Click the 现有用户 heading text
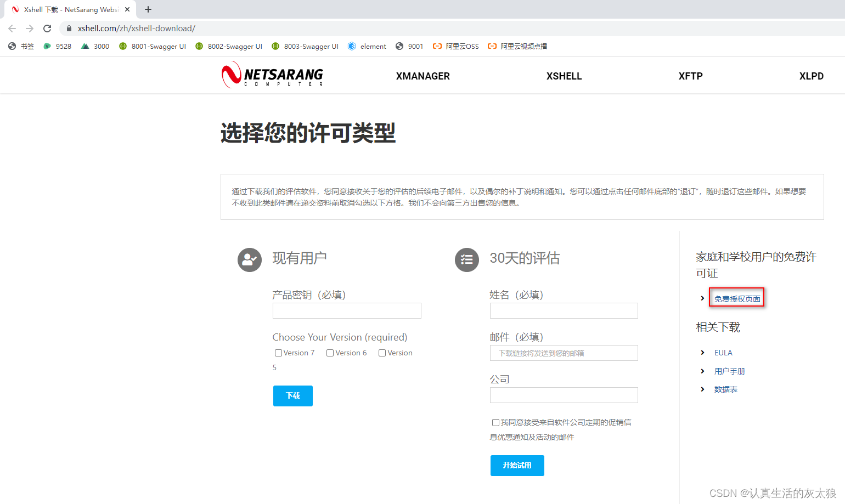The image size is (845, 504). click(x=300, y=258)
